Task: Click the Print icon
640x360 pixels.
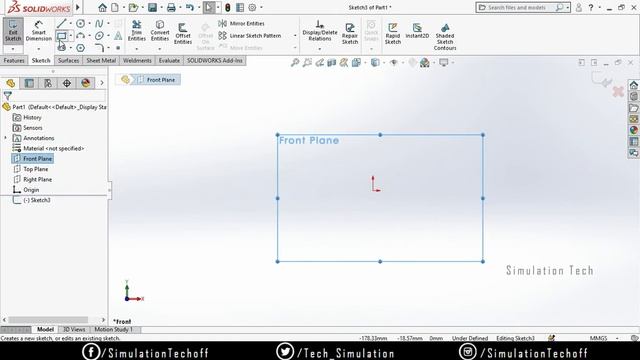Action: click(171, 7)
